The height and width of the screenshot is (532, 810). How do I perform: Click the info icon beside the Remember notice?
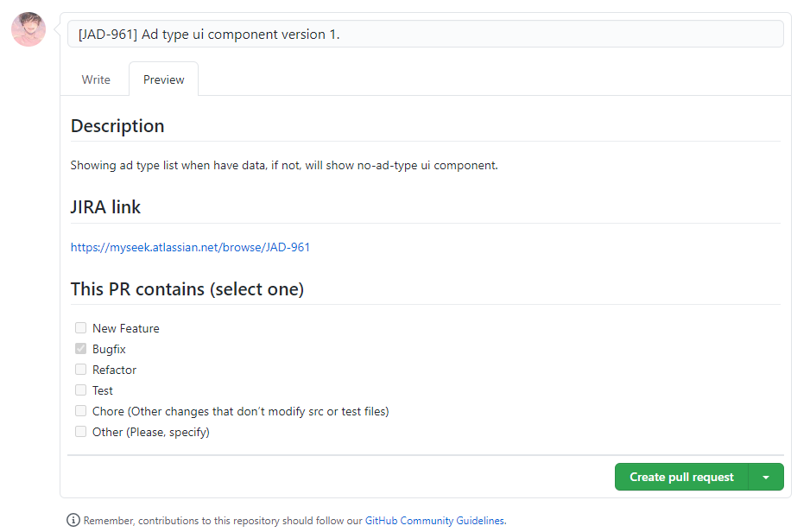pyautogui.click(x=73, y=521)
